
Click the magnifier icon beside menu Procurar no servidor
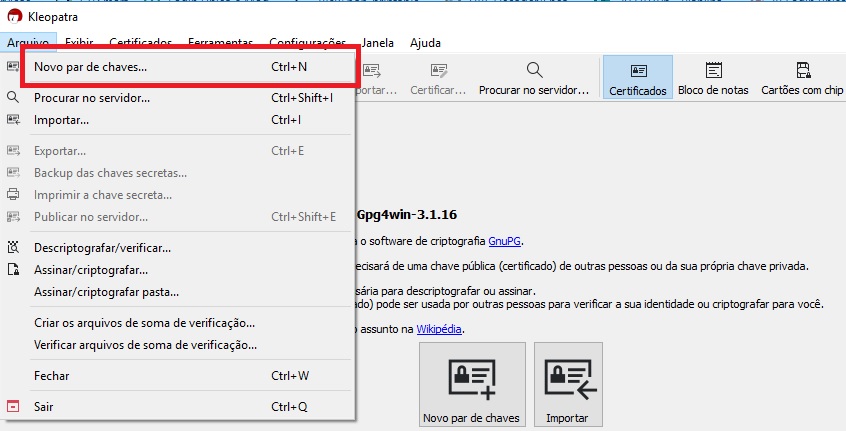13,97
